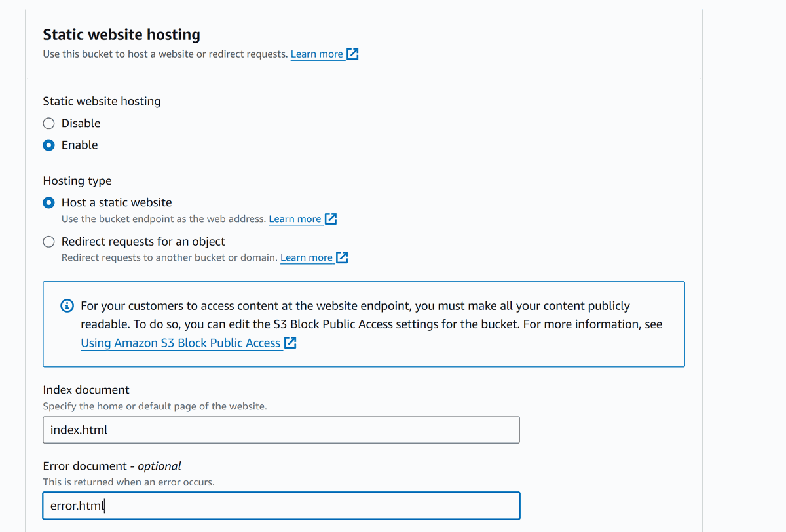Click 'Use the bucket endpoint as the web address' text

pyautogui.click(x=164, y=219)
